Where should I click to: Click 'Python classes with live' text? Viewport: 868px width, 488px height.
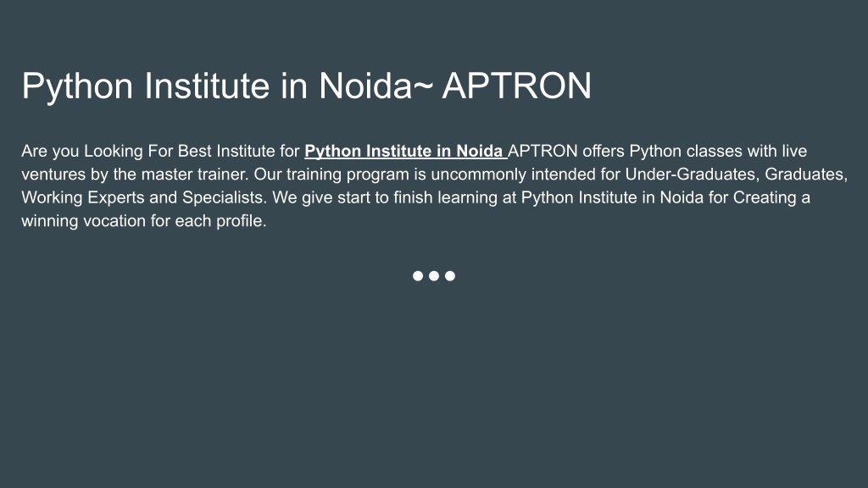[x=718, y=151]
